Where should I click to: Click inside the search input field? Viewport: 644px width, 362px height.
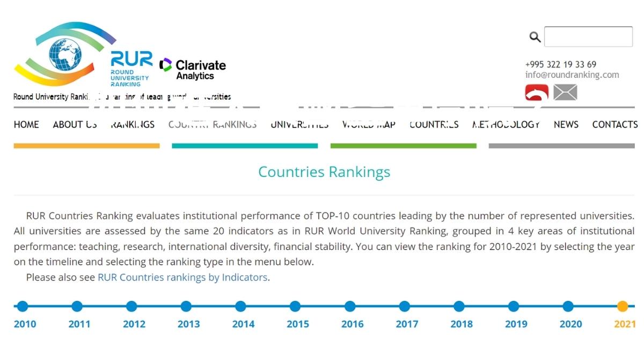(x=588, y=37)
